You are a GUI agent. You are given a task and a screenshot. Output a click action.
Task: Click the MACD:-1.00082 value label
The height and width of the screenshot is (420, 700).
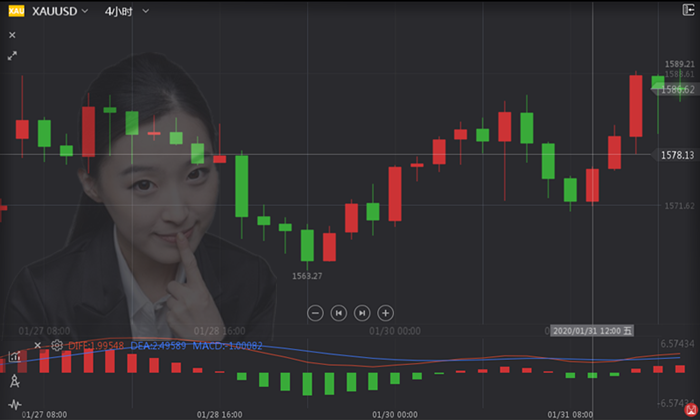tap(228, 345)
